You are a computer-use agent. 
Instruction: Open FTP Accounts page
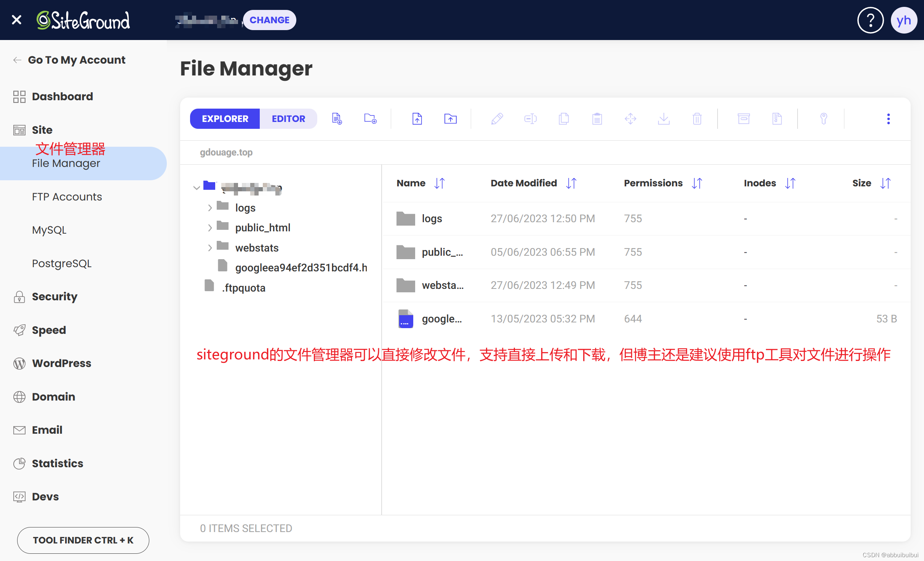point(67,197)
